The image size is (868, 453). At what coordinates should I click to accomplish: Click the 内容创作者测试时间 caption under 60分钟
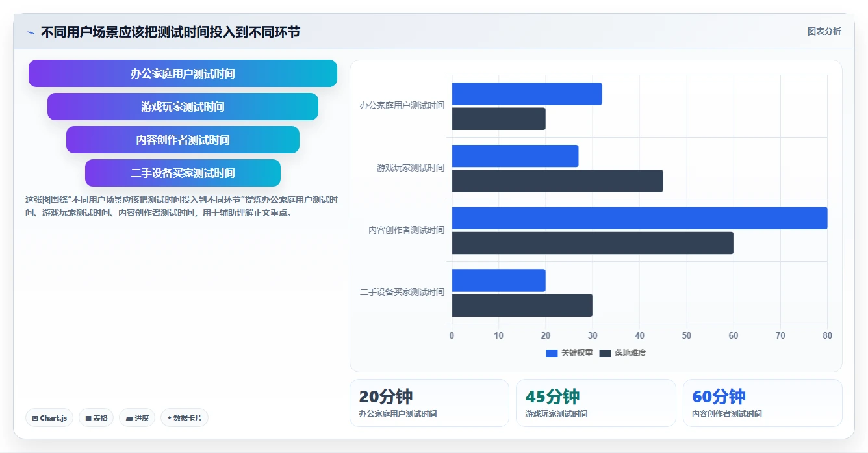pyautogui.click(x=727, y=414)
